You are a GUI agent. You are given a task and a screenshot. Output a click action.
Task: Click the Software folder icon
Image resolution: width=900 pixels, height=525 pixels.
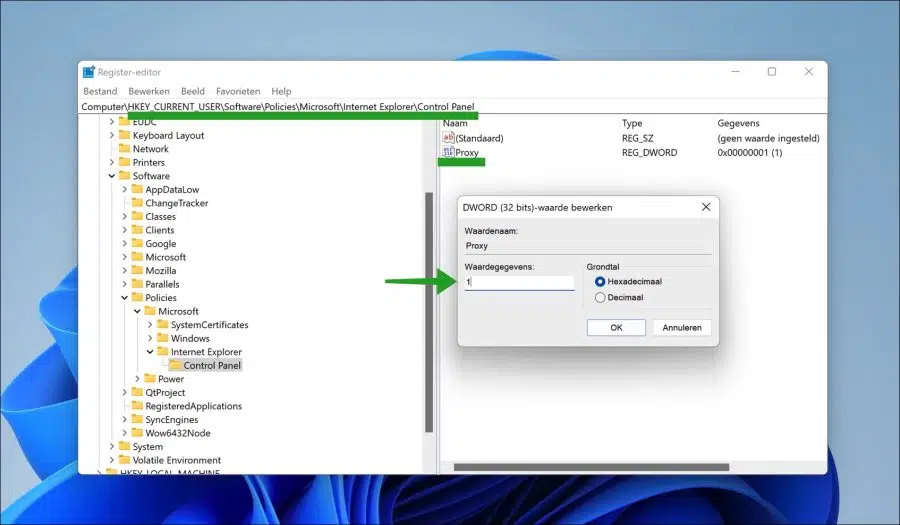125,176
